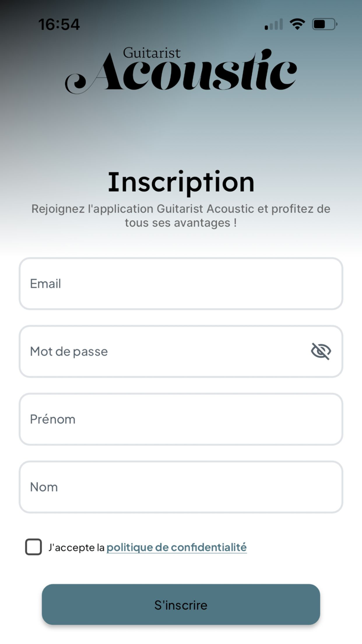Click the Prénom input field

180,419
